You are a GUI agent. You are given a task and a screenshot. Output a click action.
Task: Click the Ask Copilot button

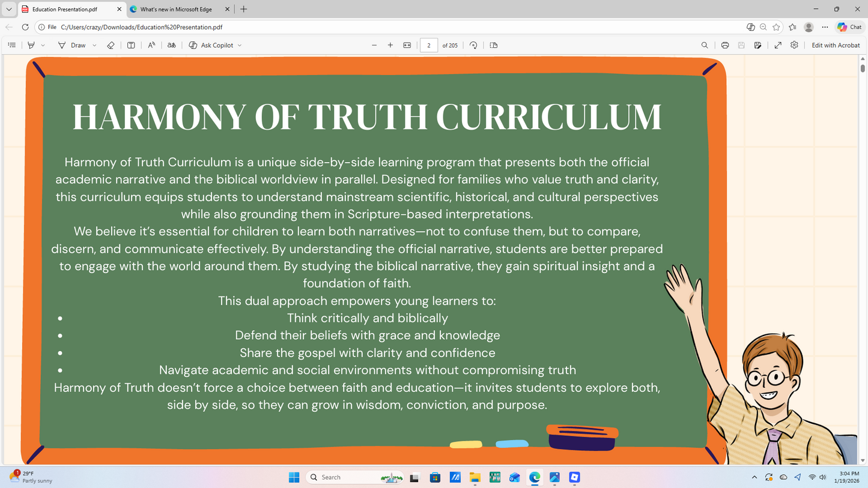click(211, 45)
